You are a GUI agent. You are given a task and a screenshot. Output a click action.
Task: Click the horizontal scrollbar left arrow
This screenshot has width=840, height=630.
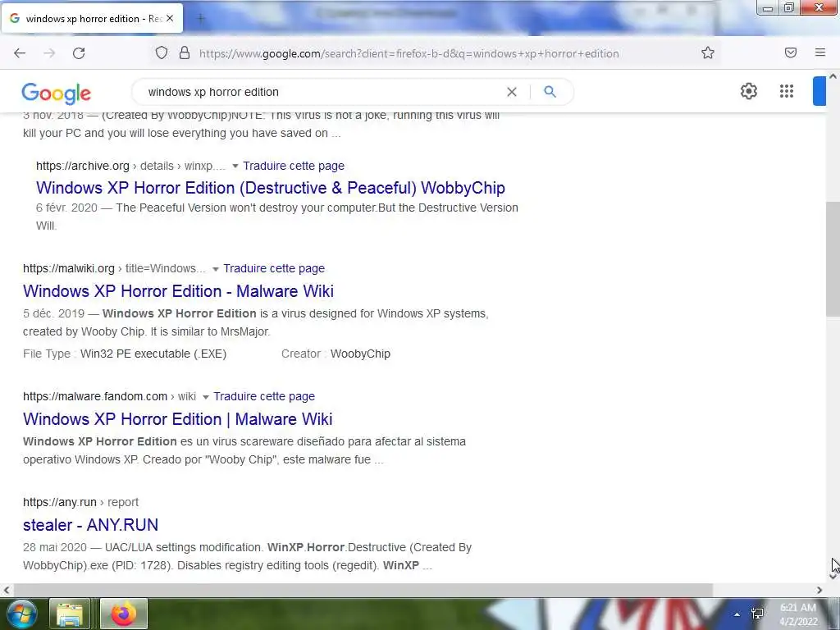pos(7,591)
